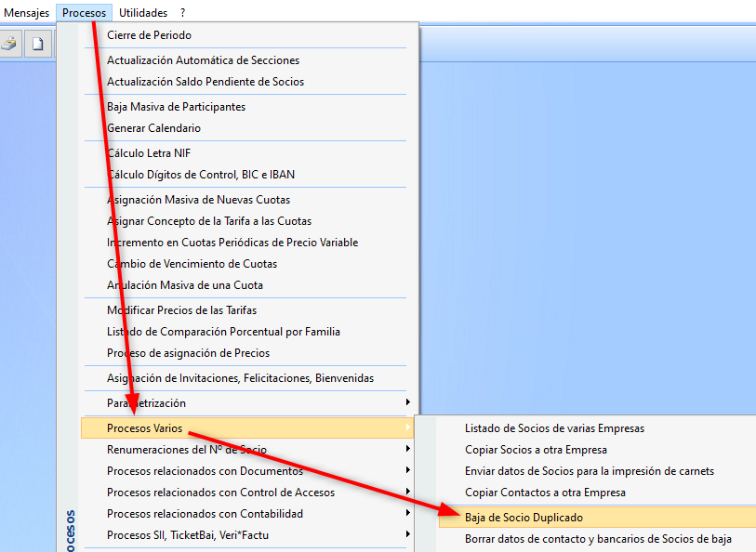The width and height of the screenshot is (756, 552).
Task: Open Modificar Precios de las Tarifas
Action: (x=181, y=310)
